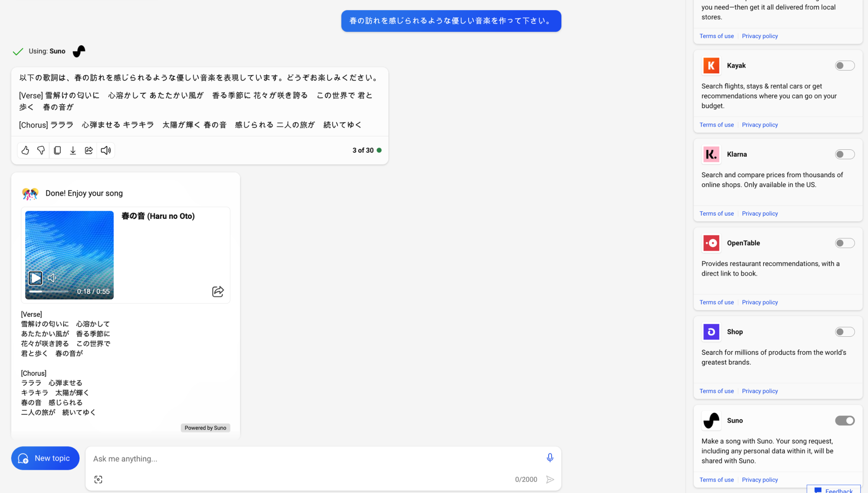This screenshot has height=493, width=868.
Task: Click the 0:18 / 0:55 time display
Action: 93,292
